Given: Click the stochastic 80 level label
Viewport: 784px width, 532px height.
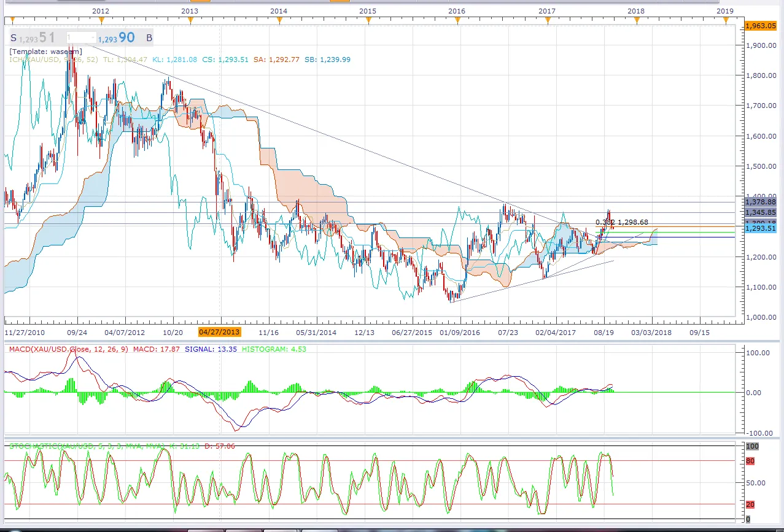Looking at the screenshot, I should pos(750,461).
